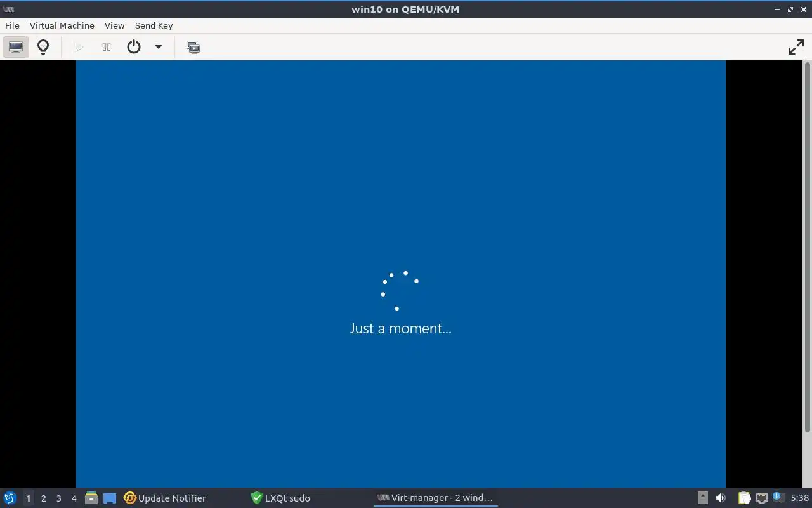Click the 'Just a moment...' text in VM
The height and width of the screenshot is (508, 812).
pos(400,328)
